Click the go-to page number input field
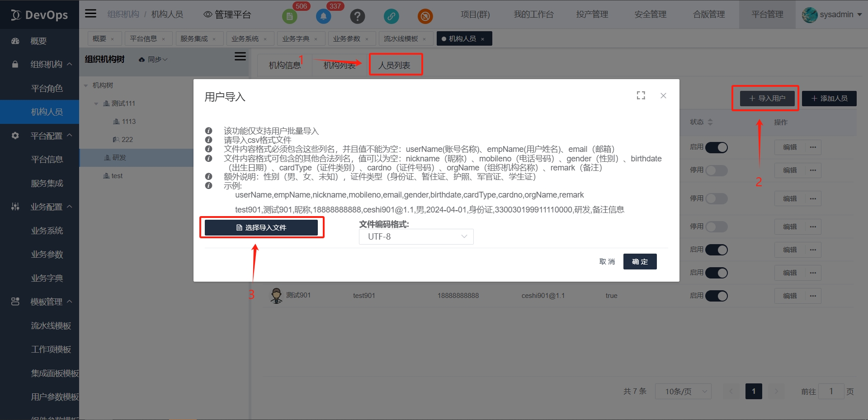Screen dimensions: 868x420 831,391
